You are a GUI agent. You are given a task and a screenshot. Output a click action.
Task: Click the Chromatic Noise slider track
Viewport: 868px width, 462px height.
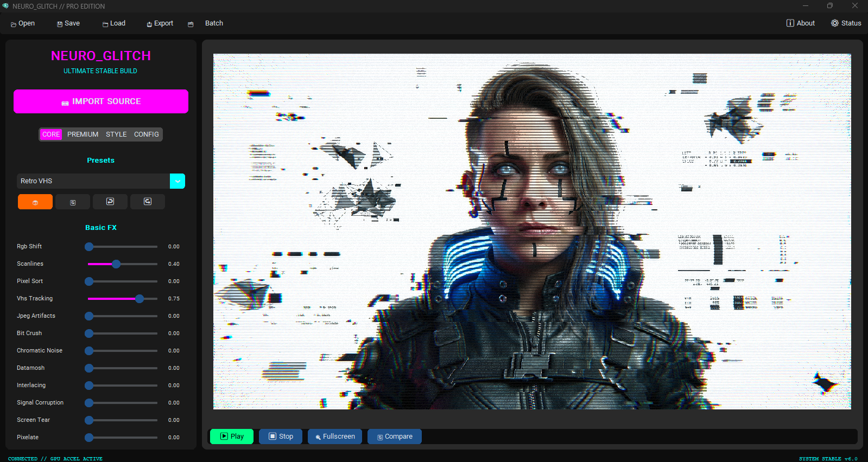(x=123, y=351)
